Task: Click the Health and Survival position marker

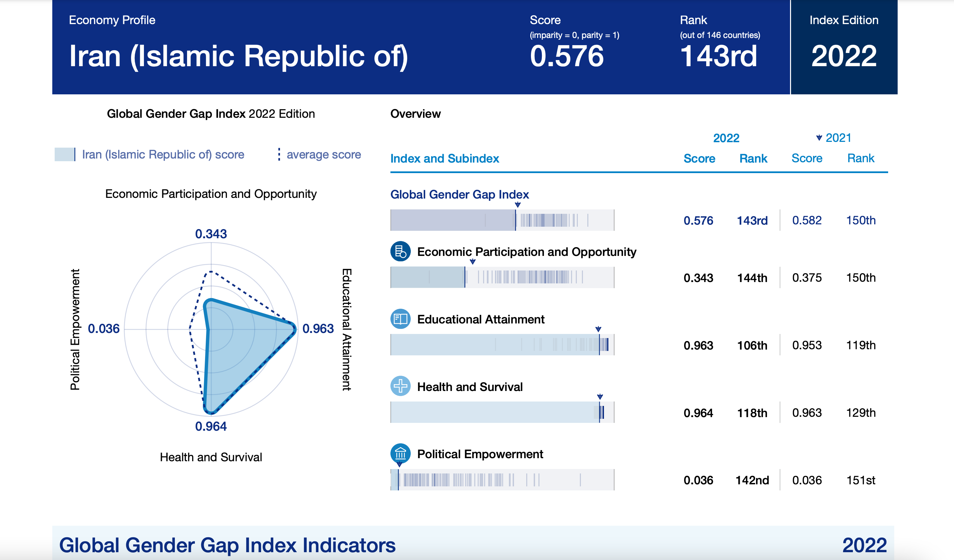Action: [x=601, y=396]
